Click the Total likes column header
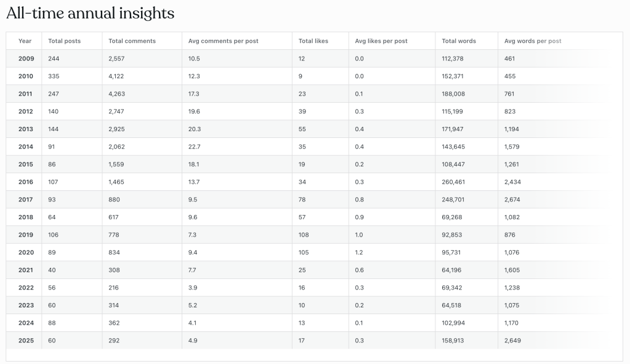 [313, 41]
